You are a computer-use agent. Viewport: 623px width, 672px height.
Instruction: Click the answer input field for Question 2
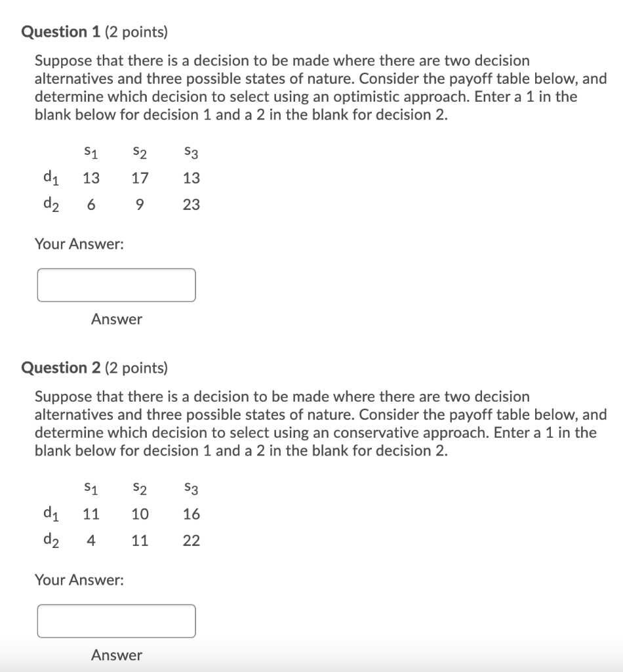pyautogui.click(x=117, y=619)
